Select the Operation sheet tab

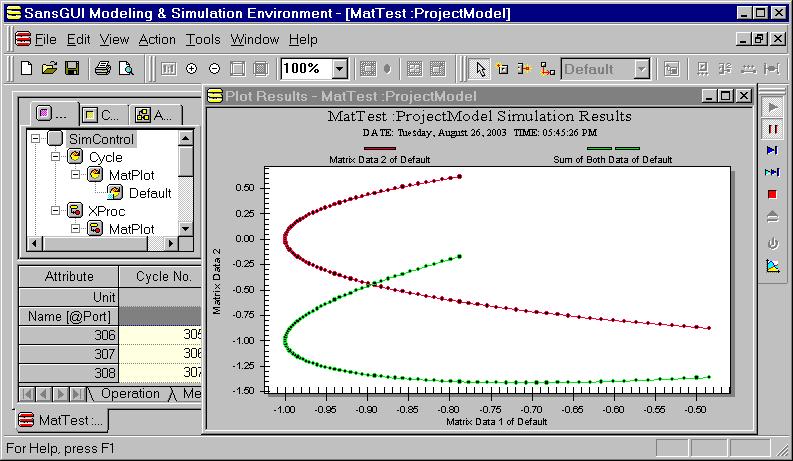pos(130,394)
